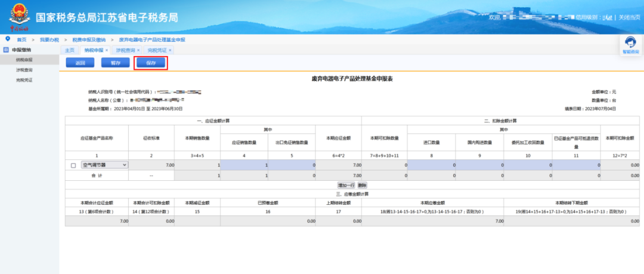Click the 征收标准 value 7.00 in 空气调节器 row
Image resolution: width=644 pixels, height=274 pixels.
coord(151,165)
